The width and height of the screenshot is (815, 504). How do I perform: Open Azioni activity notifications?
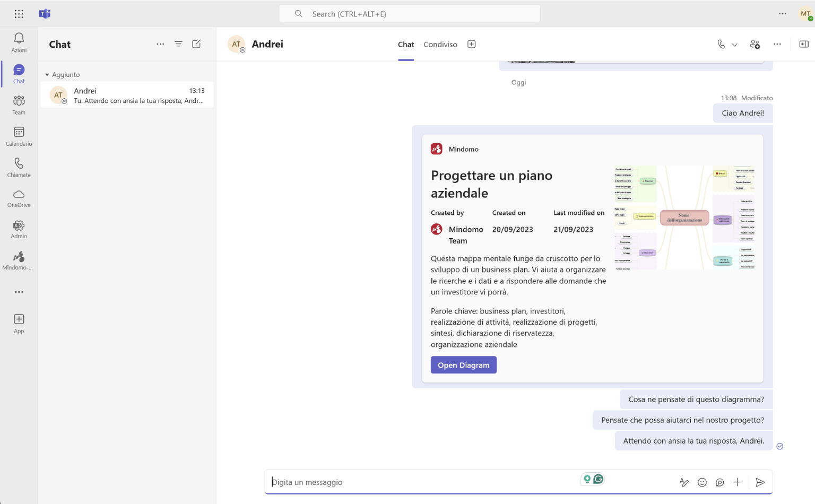click(19, 42)
